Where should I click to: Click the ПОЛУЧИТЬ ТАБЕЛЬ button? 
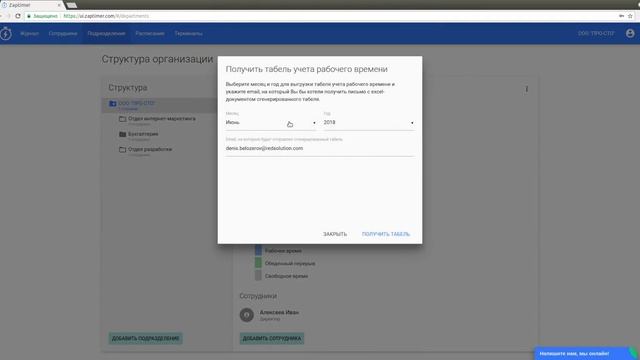click(x=386, y=234)
